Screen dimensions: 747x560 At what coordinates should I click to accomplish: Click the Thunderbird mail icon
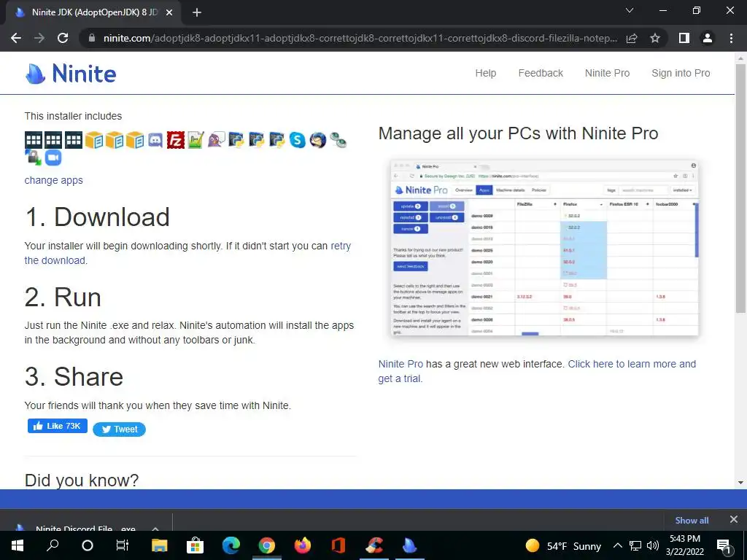(318, 140)
